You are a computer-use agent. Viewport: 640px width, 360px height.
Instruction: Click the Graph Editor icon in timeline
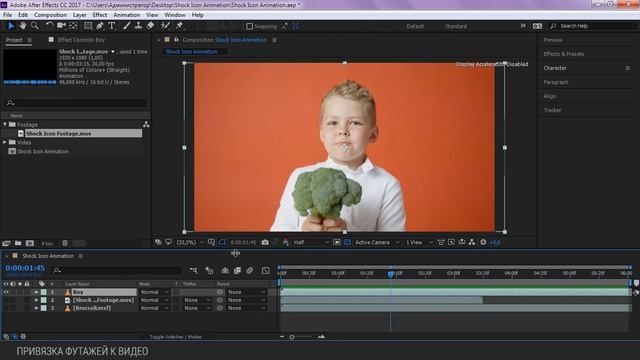(266, 270)
